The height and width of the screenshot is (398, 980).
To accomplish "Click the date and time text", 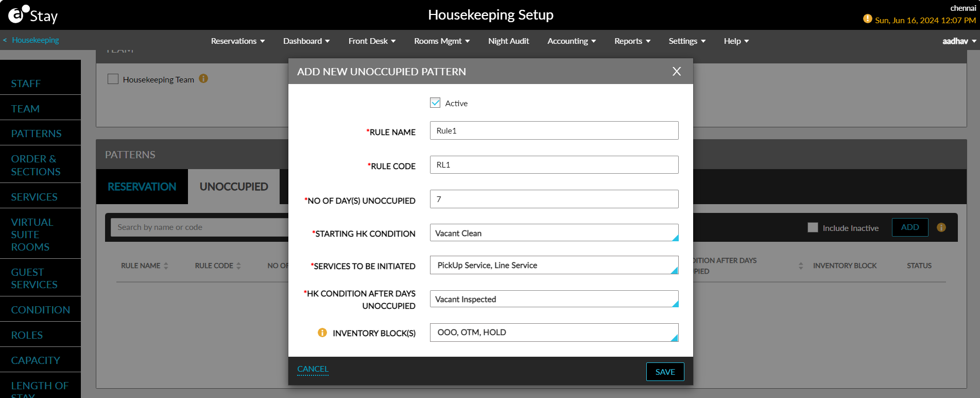I will pyautogui.click(x=925, y=20).
